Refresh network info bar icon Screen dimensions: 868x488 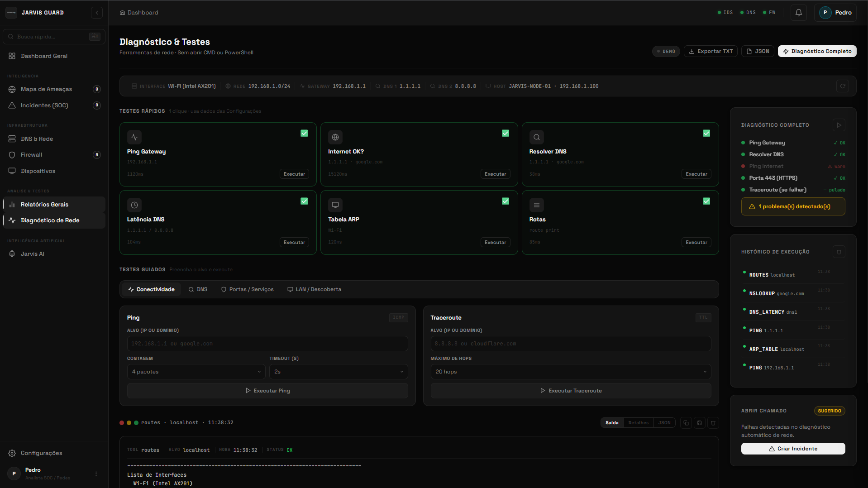[x=843, y=86]
